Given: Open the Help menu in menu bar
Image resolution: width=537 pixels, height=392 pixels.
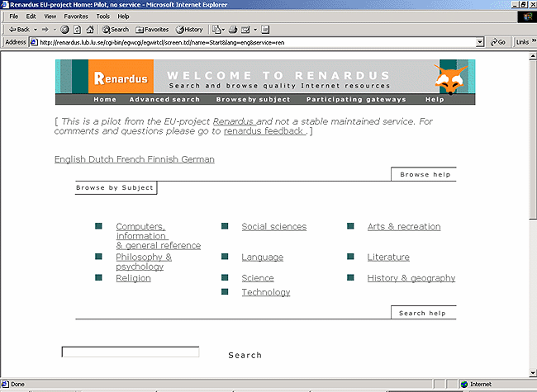Looking at the screenshot, I should [123, 17].
